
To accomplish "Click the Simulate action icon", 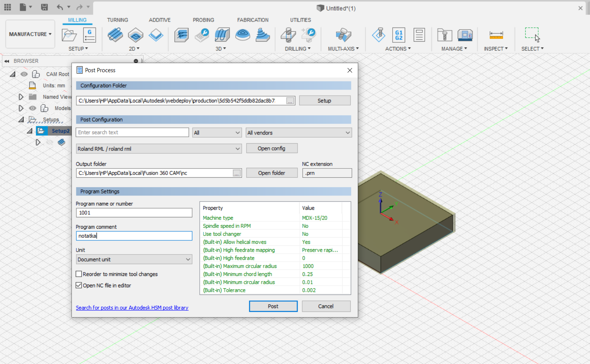I will pyautogui.click(x=379, y=35).
